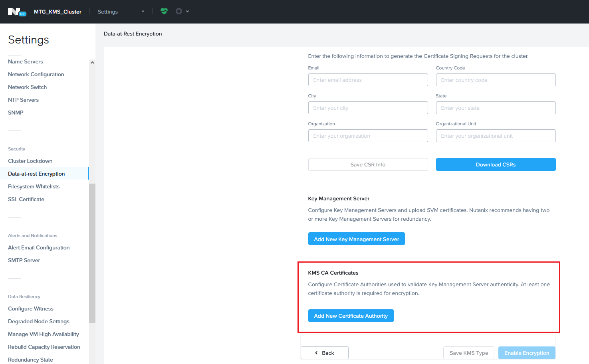Screen dimensions: 589x364
Task: Open the cluster health heart icon
Action: pyautogui.click(x=164, y=11)
